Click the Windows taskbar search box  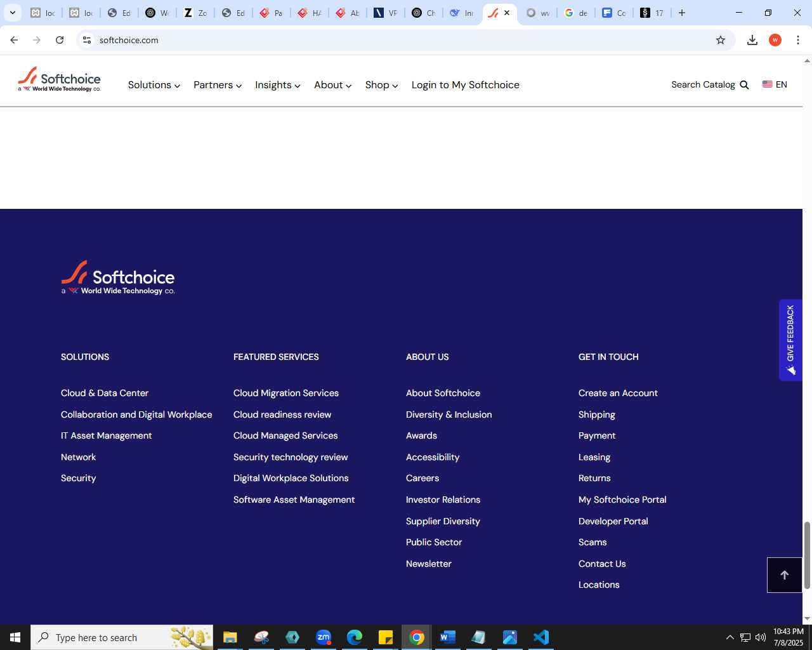coord(122,637)
